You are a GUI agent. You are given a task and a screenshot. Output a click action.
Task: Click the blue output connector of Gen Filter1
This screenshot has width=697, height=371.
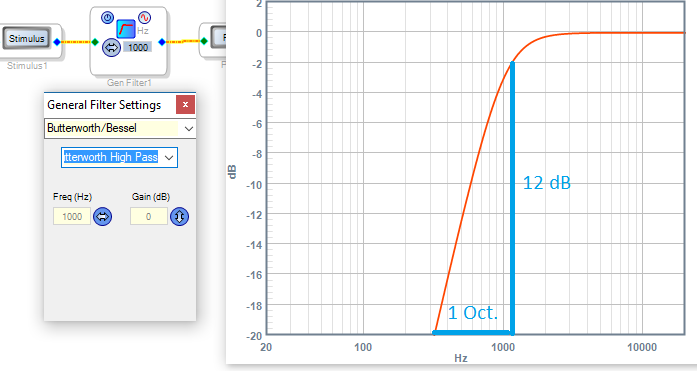[162, 42]
